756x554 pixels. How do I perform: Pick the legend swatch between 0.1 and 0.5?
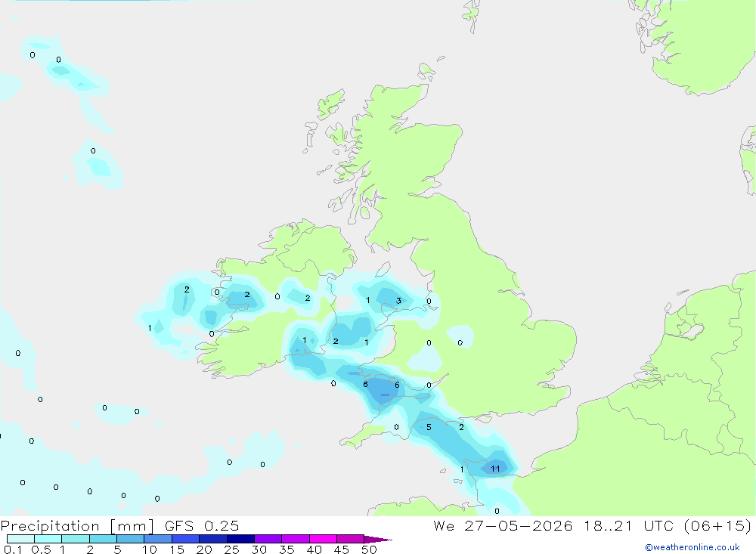(20, 539)
